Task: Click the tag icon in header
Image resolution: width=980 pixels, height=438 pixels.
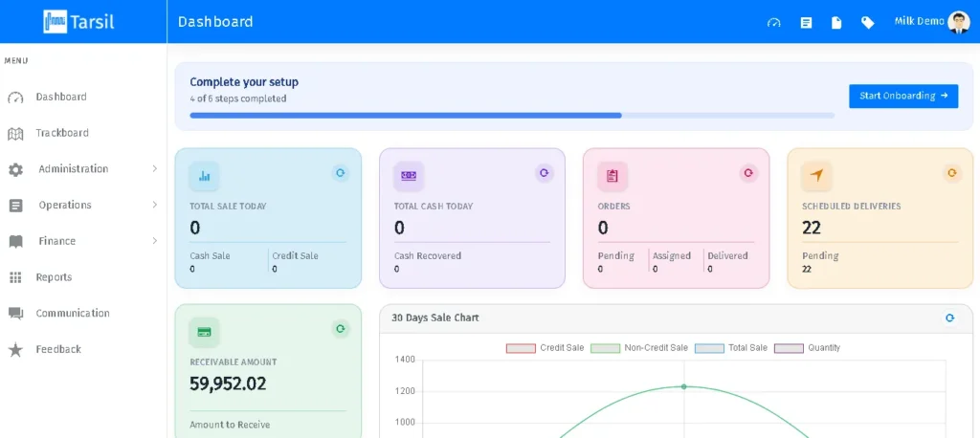Action: tap(867, 23)
